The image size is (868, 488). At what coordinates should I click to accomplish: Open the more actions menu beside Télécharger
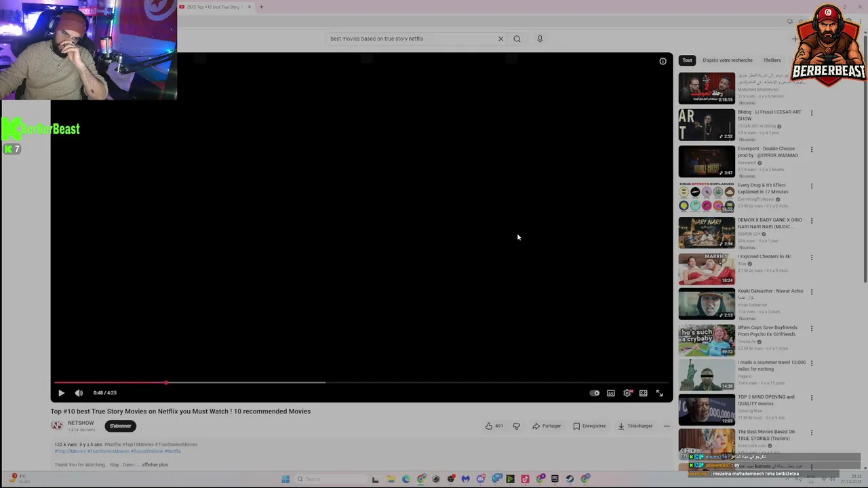pos(667,426)
